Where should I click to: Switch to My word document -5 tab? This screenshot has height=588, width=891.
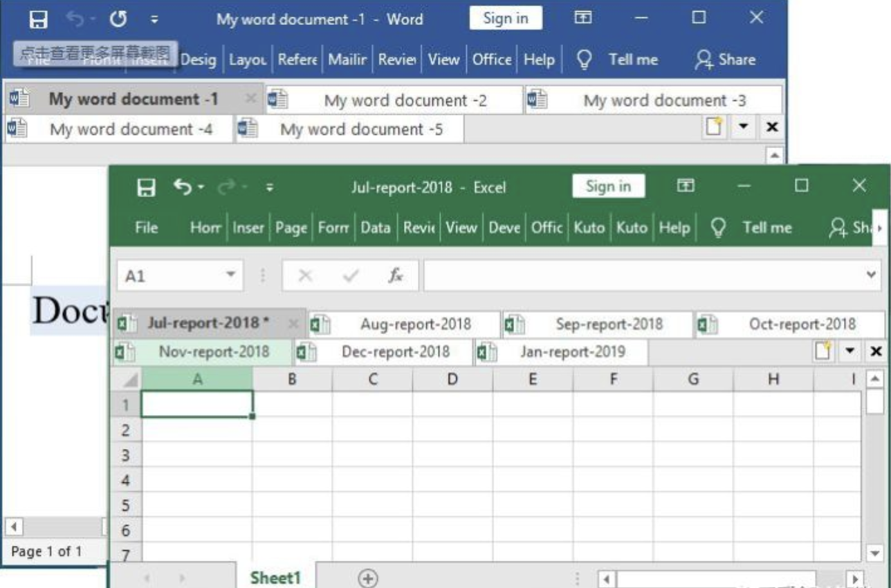point(349,129)
